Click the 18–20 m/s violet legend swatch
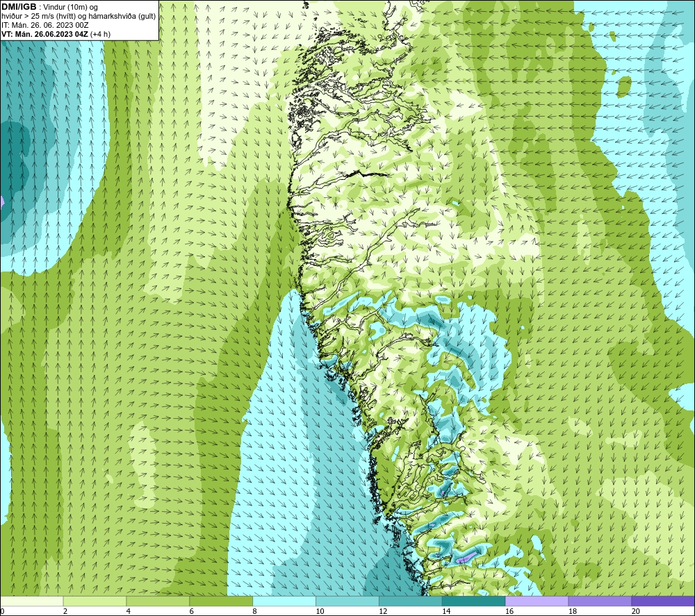Viewport: 695px width, 616px height. tap(600, 601)
